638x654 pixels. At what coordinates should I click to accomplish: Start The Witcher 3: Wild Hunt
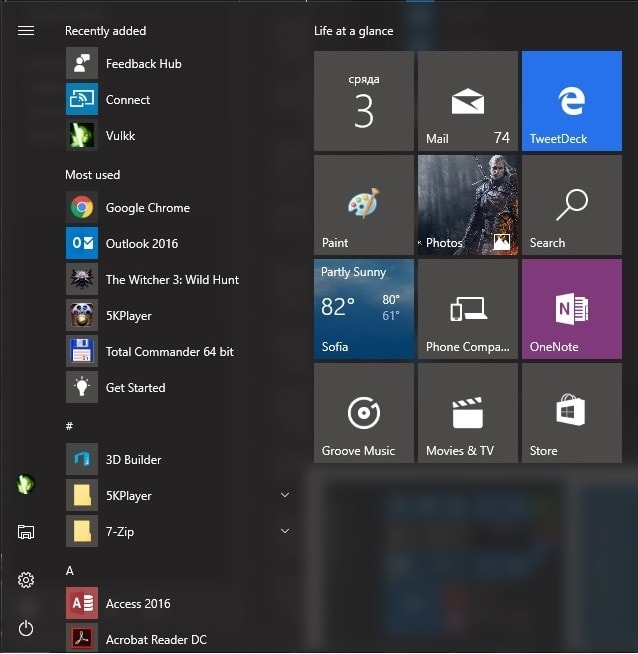pyautogui.click(x=171, y=280)
